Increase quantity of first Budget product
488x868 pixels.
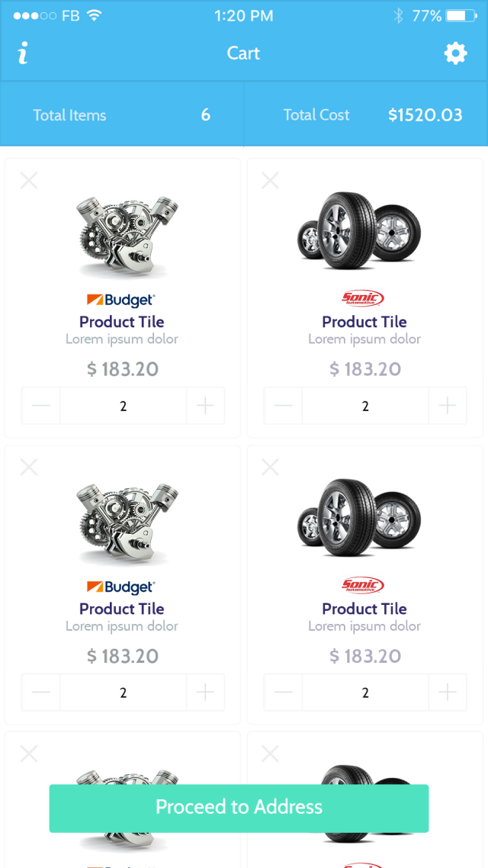pyautogui.click(x=205, y=406)
